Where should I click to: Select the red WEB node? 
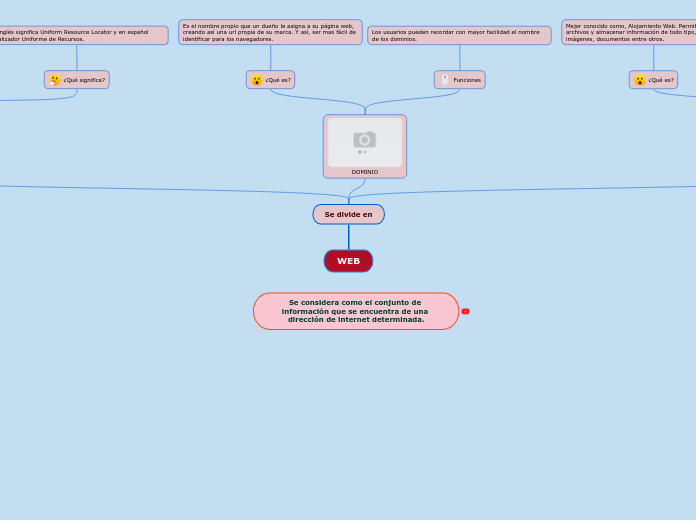[x=348, y=261]
